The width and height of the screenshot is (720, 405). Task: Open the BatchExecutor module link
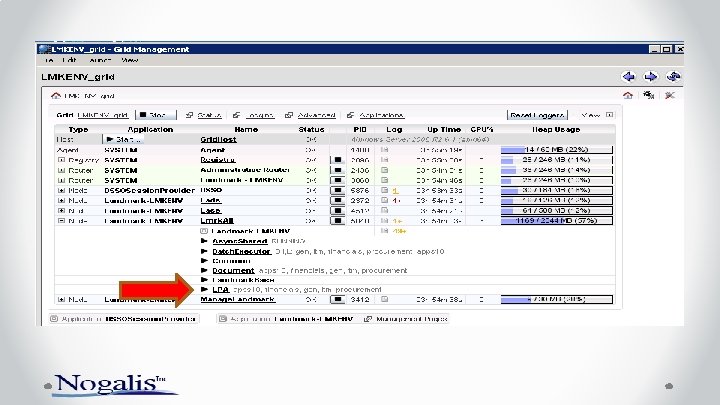pos(241,251)
